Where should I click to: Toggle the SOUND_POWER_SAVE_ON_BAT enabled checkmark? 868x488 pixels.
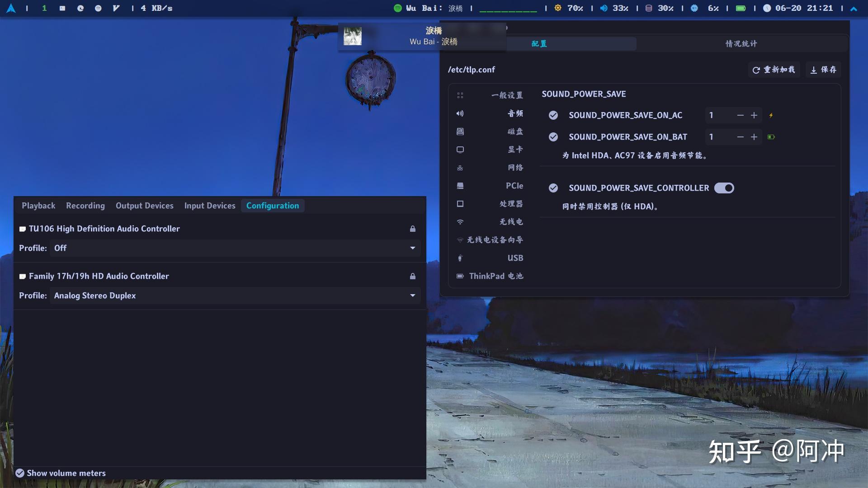(553, 136)
